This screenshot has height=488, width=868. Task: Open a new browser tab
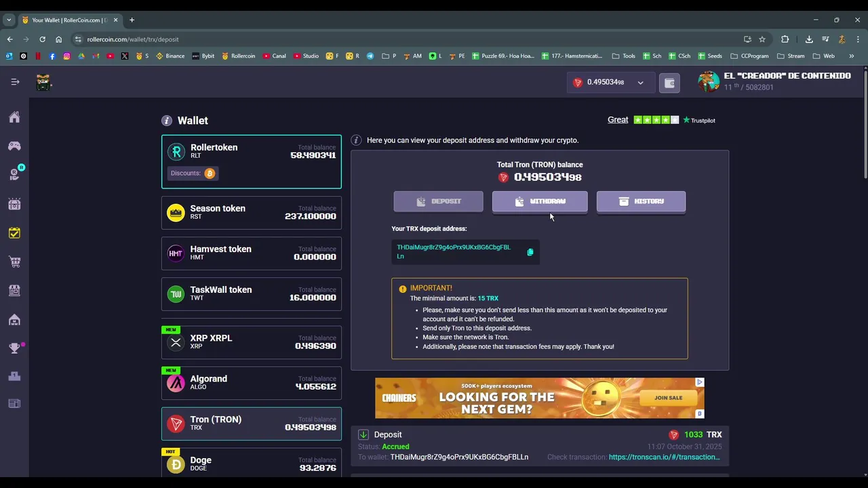(x=132, y=20)
